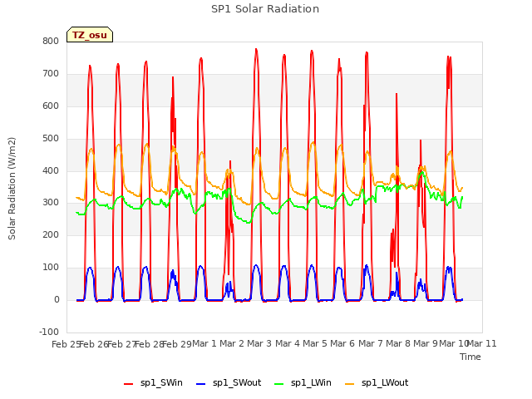532x399 pixels.
Task: Click the red sp1_SWin legend swatch
Action: pos(129,384)
